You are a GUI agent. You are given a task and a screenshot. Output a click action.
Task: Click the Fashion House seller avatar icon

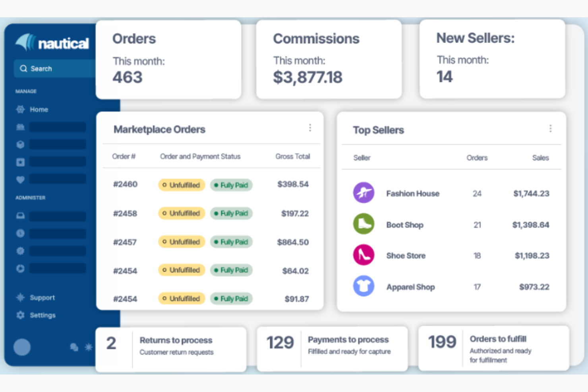pyautogui.click(x=363, y=192)
